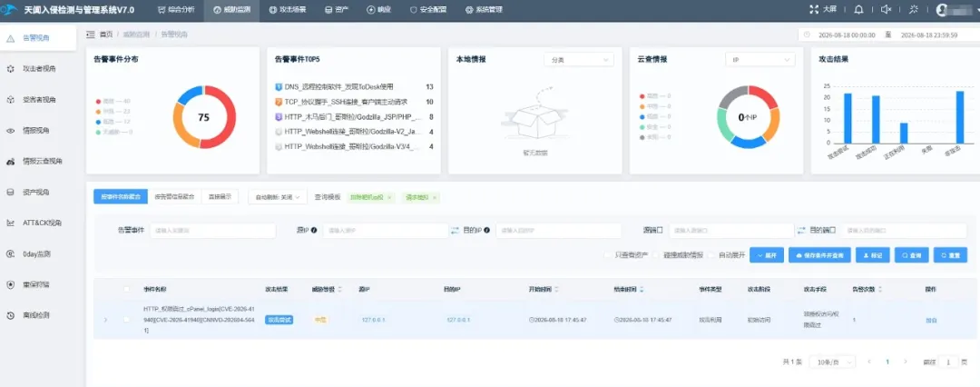This screenshot has width=980, height=387.
Task: Collapse the sidebar via breadcrumb menu icon
Action: pyautogui.click(x=91, y=35)
